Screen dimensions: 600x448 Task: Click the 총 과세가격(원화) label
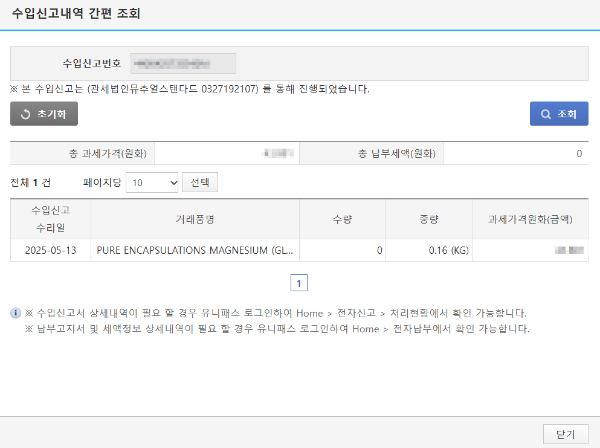pos(108,153)
